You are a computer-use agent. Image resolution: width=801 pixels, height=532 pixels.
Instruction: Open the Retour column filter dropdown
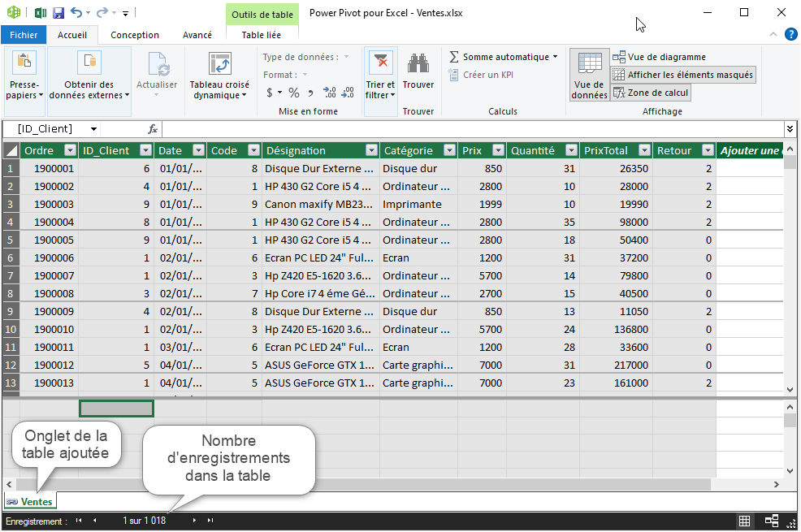coord(708,150)
